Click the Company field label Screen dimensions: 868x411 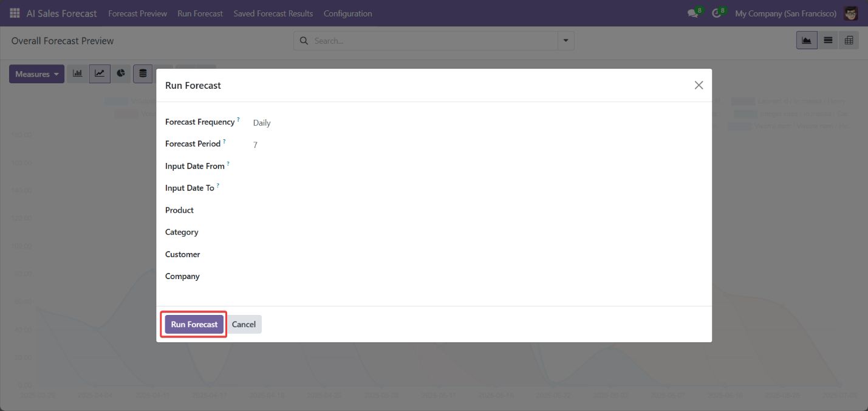[x=182, y=276]
